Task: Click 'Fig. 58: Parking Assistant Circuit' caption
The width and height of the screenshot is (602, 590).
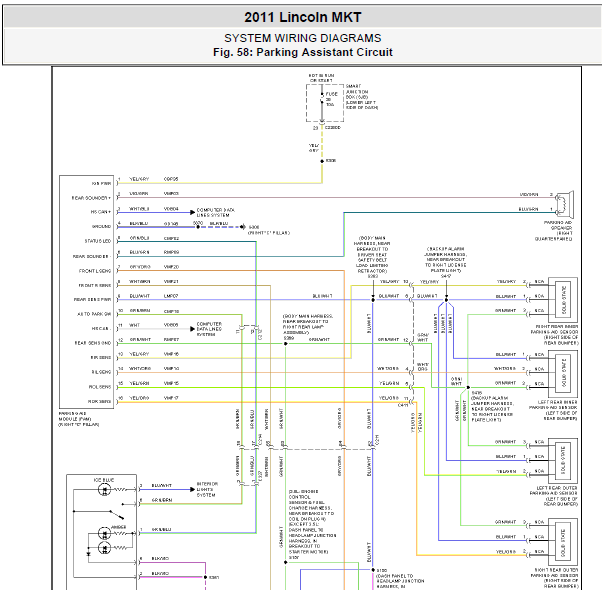Action: [x=303, y=52]
